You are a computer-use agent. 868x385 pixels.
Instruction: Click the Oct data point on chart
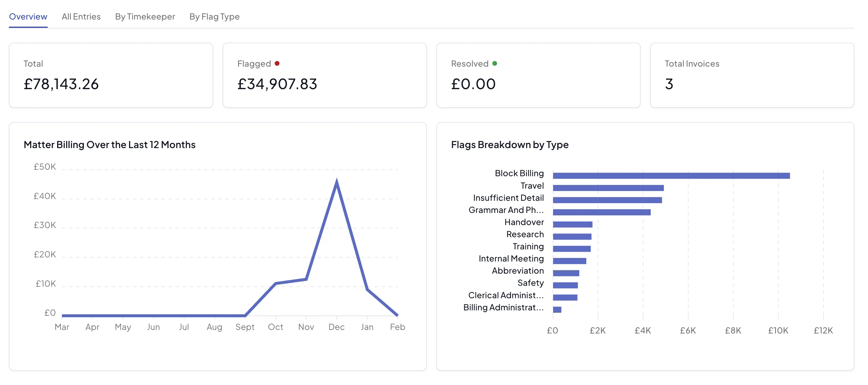point(275,283)
